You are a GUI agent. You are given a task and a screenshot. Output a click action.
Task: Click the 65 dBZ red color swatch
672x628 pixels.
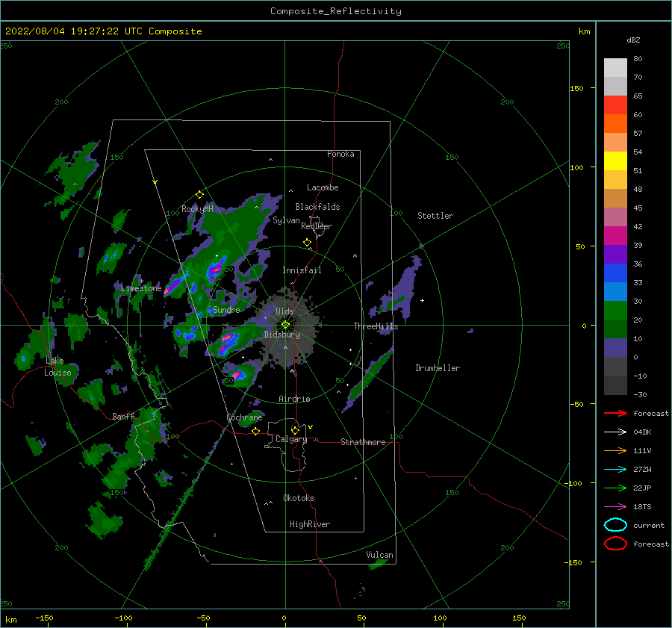[x=615, y=105]
